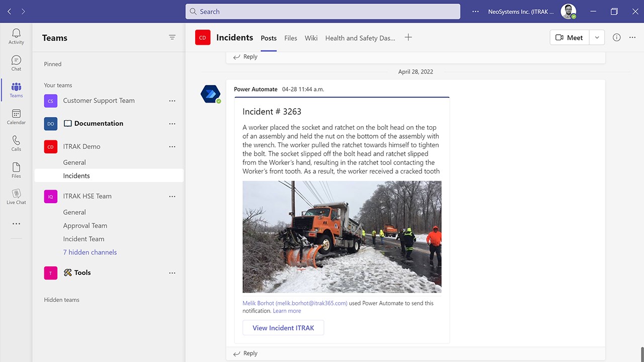The image size is (644, 362).
Task: Select the ITRAK Demo team
Action: pos(82,147)
